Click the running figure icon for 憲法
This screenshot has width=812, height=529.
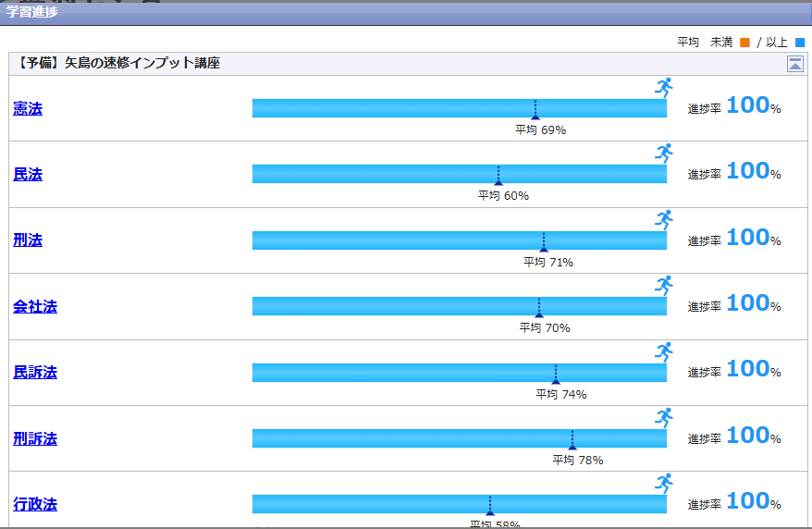click(664, 88)
